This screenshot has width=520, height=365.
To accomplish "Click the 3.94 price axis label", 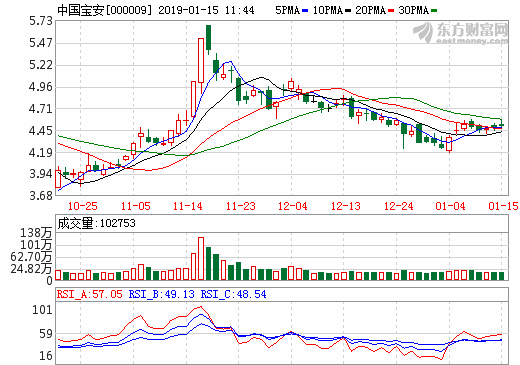I will point(41,174).
